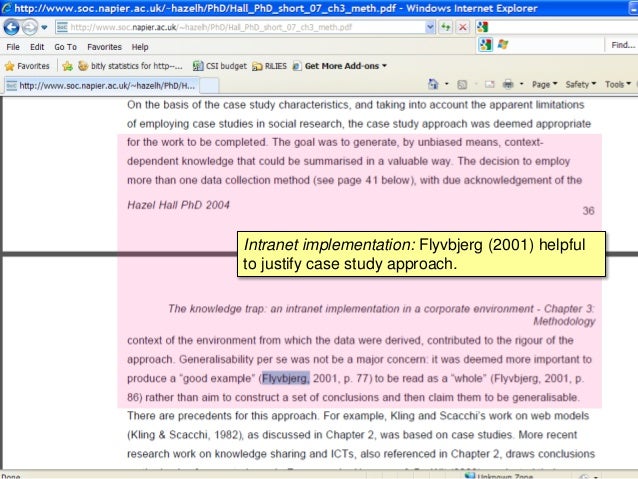Image resolution: width=638 pixels, height=479 pixels.
Task: Open the Edit menu
Action: pos(37,47)
